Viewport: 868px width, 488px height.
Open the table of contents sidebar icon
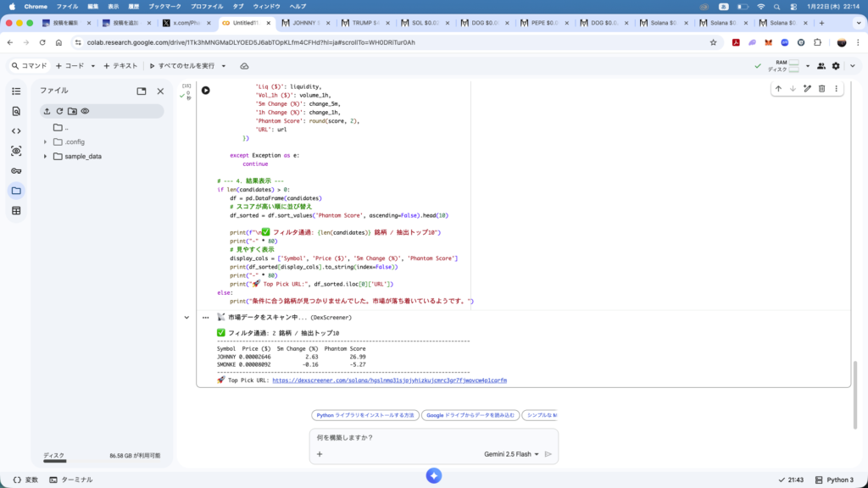click(16, 91)
